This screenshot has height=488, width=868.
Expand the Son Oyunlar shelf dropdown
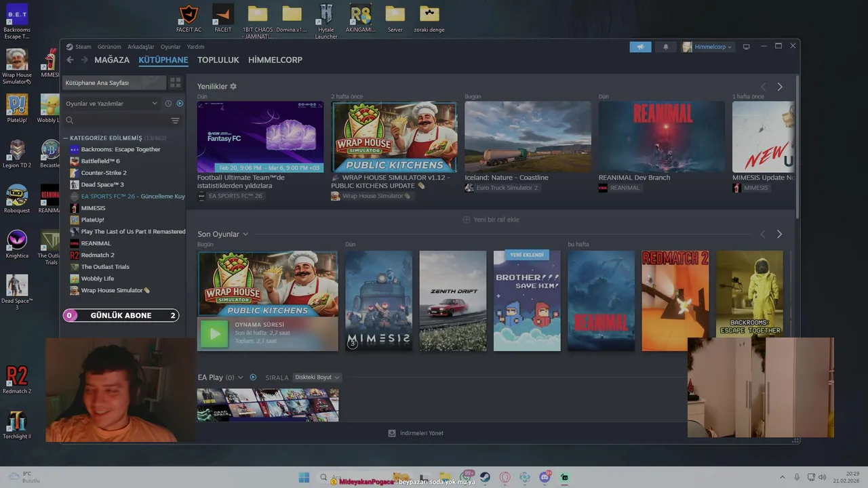coord(245,235)
